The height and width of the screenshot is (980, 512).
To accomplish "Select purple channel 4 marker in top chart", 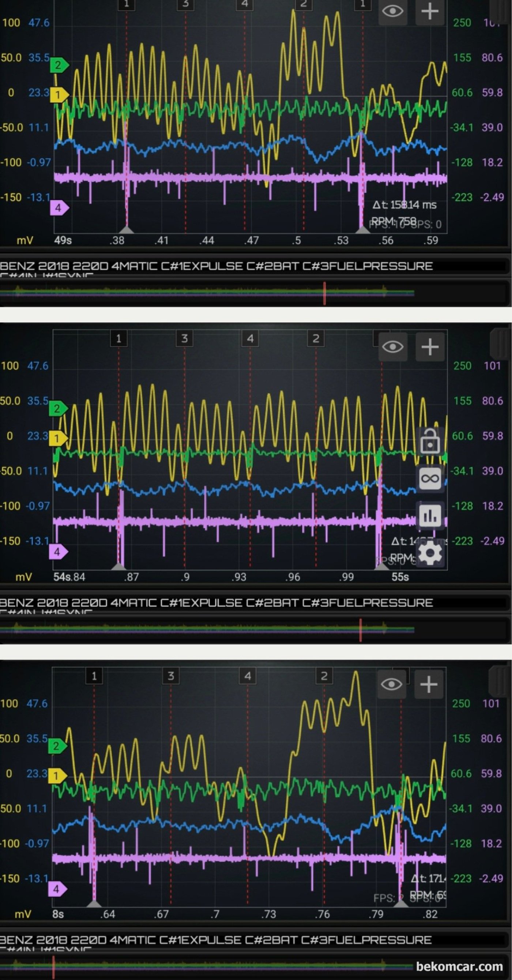I will pos(59,208).
